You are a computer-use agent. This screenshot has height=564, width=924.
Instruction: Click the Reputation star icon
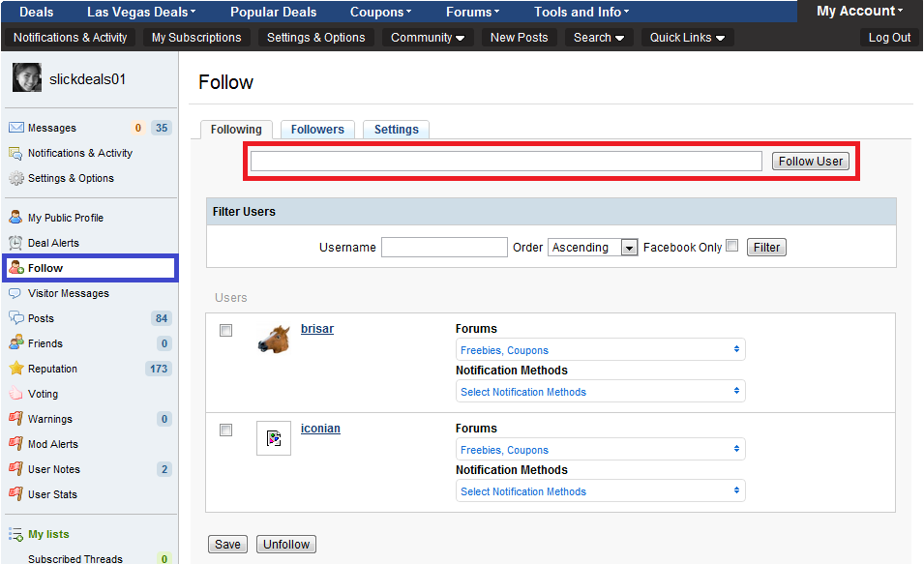click(15, 369)
